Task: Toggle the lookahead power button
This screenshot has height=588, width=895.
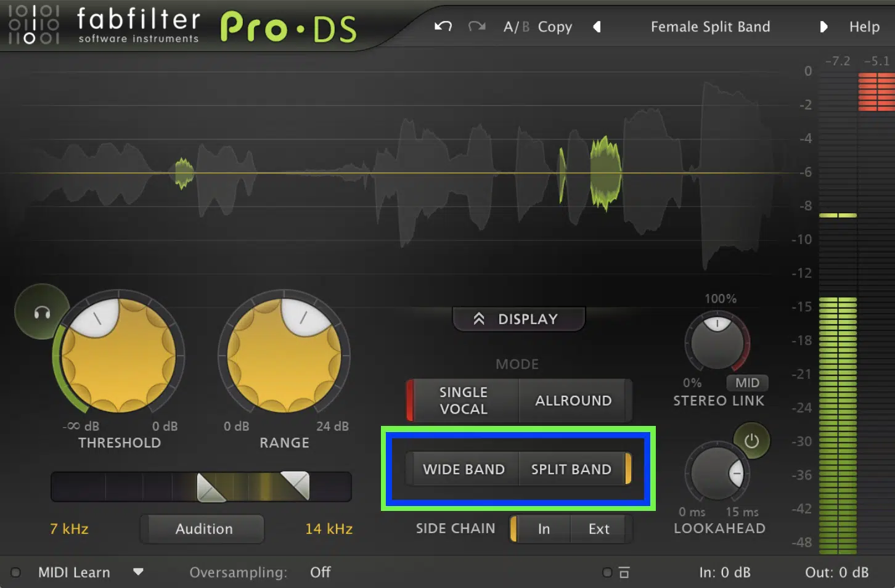Action: point(751,441)
